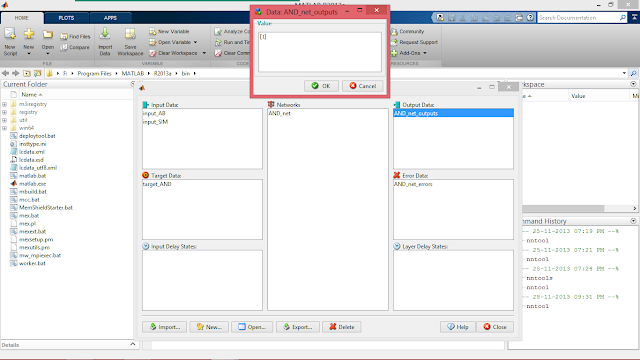Click the Clear Commands icon

[218, 53]
